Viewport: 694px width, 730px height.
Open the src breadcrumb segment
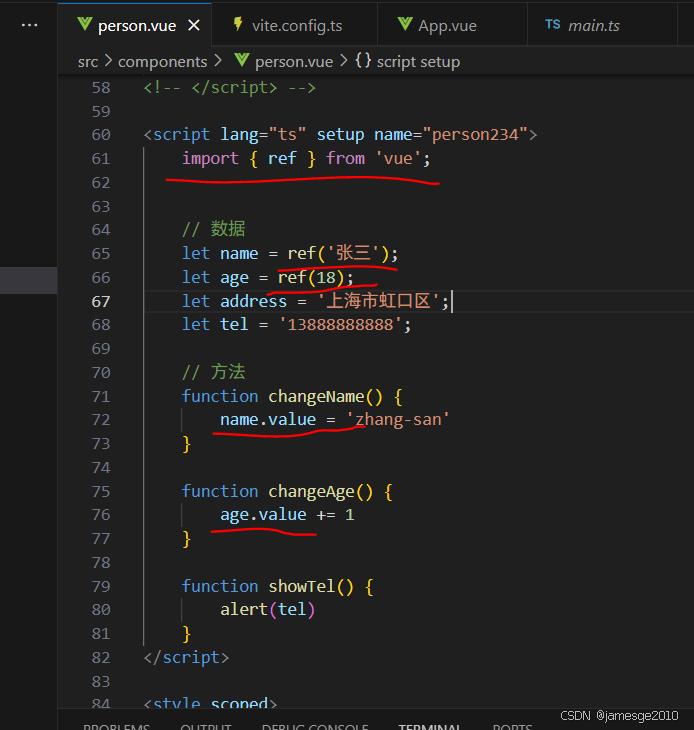click(88, 62)
